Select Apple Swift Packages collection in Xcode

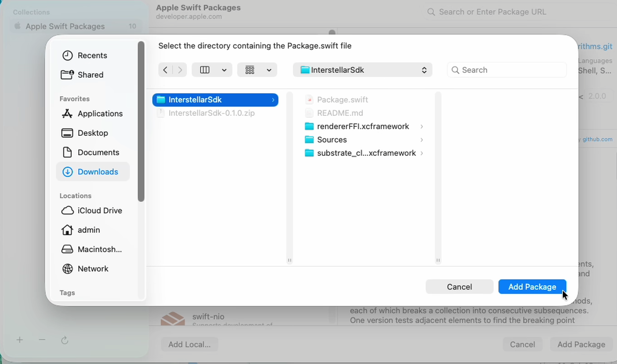[x=75, y=26]
